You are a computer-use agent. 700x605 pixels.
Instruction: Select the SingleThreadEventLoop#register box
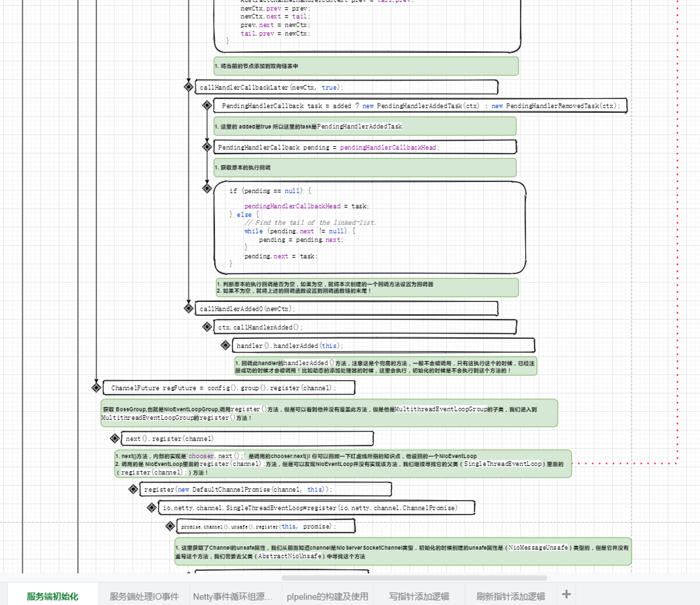(317, 508)
